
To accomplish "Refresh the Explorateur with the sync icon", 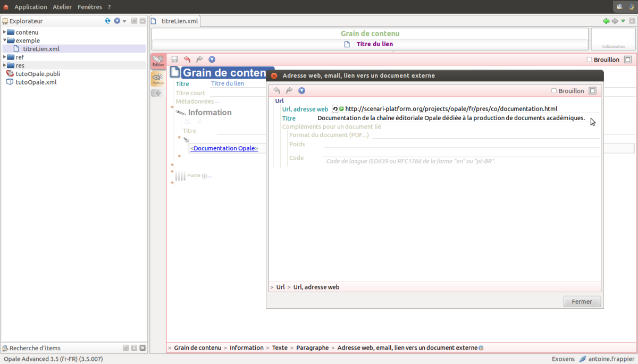I will (x=108, y=21).
